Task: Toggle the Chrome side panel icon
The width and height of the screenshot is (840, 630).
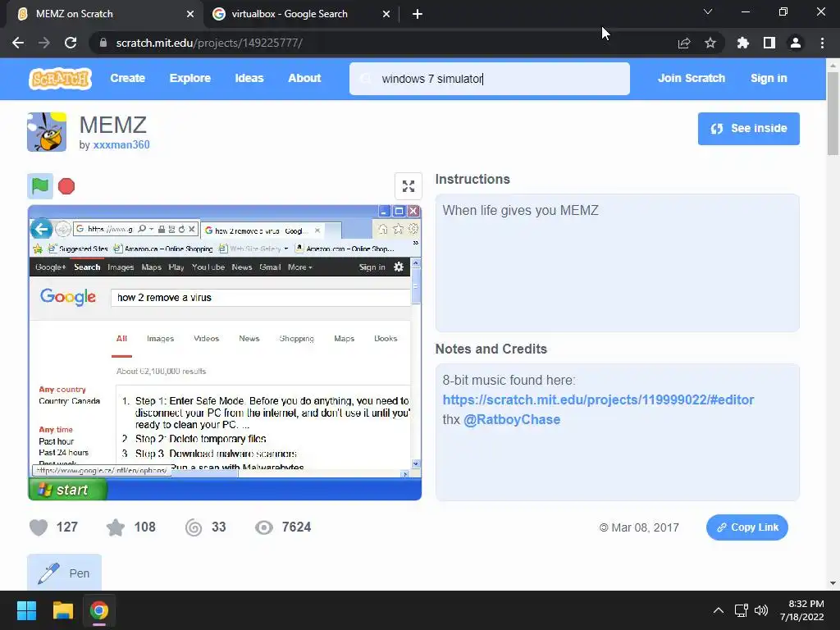Action: pos(769,43)
